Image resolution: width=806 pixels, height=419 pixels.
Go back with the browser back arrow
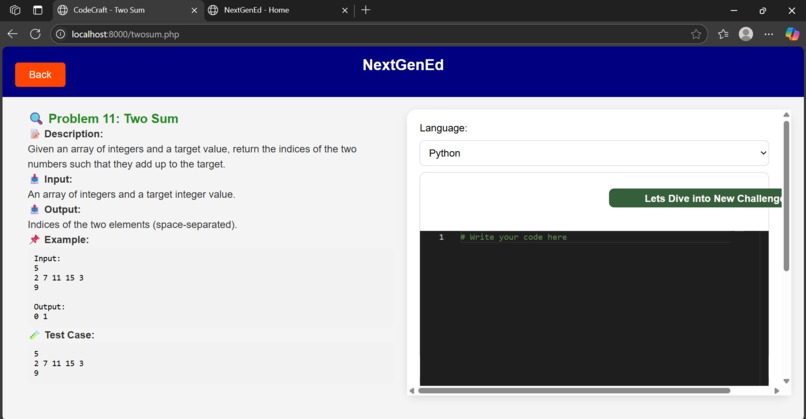(x=12, y=34)
